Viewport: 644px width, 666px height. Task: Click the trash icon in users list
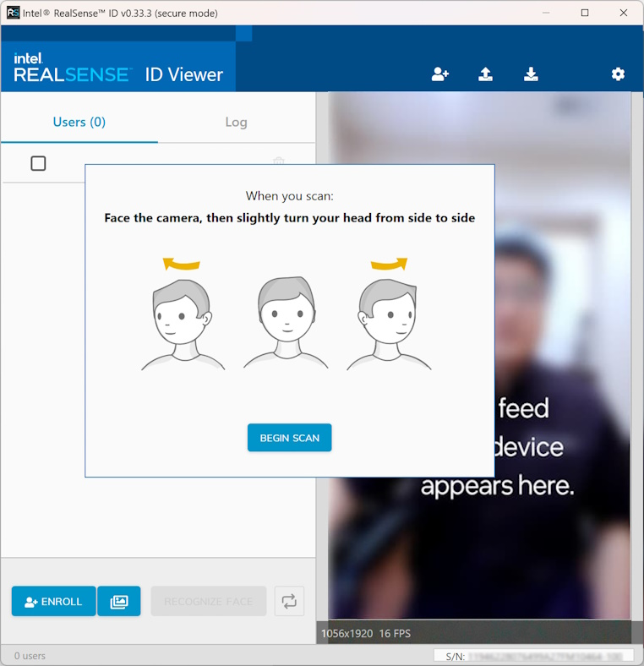click(279, 161)
